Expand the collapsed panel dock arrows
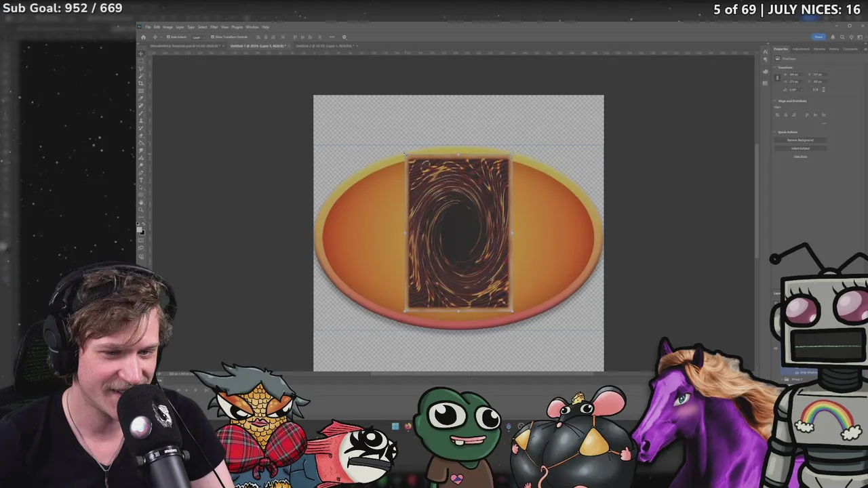This screenshot has width=868, height=488. coord(768,43)
